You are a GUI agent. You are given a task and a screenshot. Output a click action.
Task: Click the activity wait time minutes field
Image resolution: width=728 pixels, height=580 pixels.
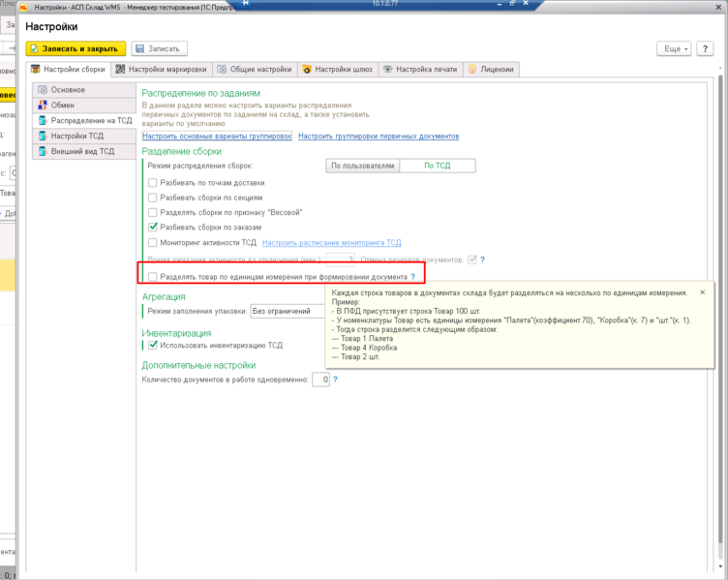click(341, 259)
